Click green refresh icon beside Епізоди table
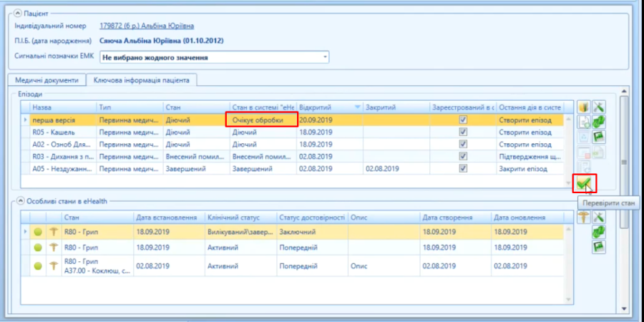Viewport: 644px width, 322px height. pyautogui.click(x=599, y=122)
